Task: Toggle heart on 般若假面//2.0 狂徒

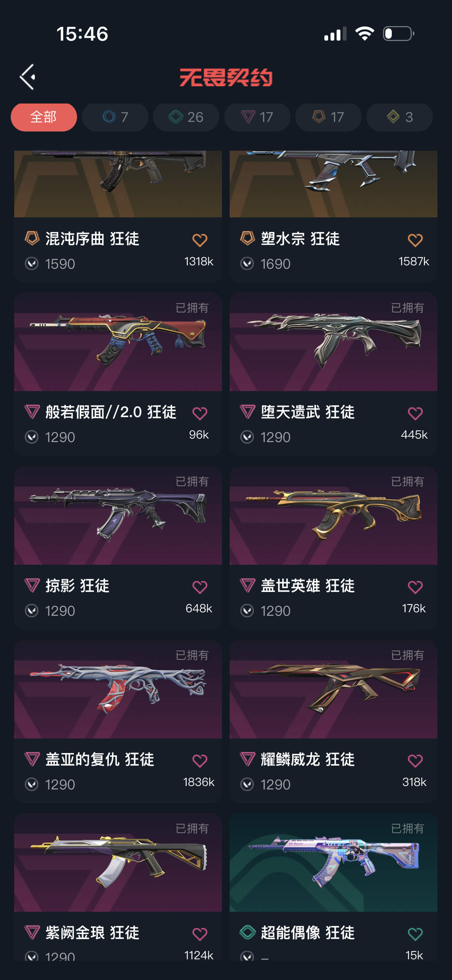Action: (x=200, y=413)
